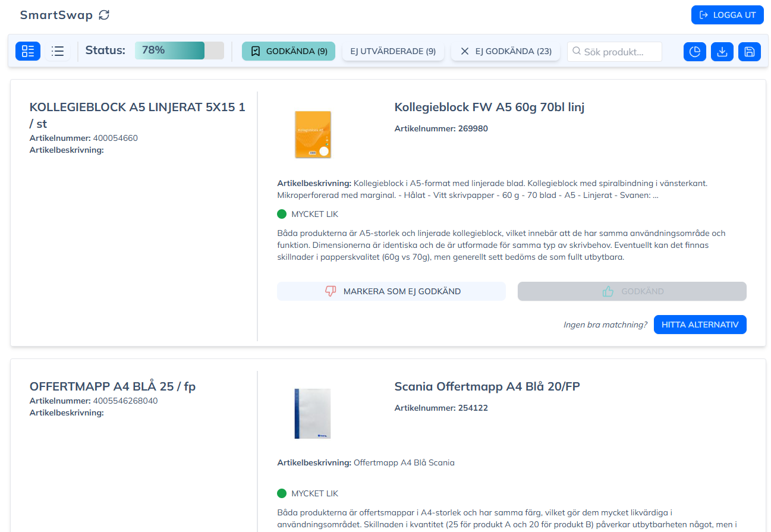Open the Scania Offertmapp product thumbnail
Image resolution: width=771 pixels, height=532 pixels.
(x=313, y=414)
